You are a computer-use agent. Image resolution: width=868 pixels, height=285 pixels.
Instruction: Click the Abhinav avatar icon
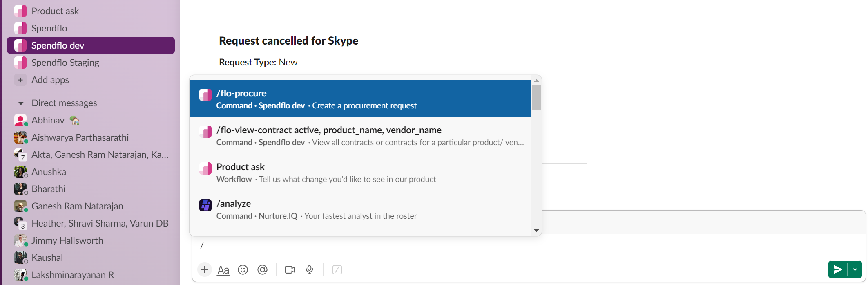pos(20,120)
